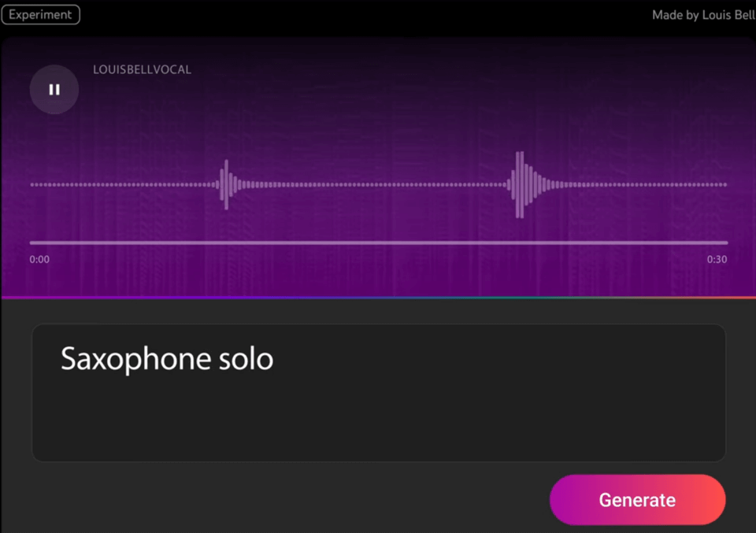Click the Experiment badge at top left
Image resolution: width=756 pixels, height=533 pixels.
click(x=41, y=14)
